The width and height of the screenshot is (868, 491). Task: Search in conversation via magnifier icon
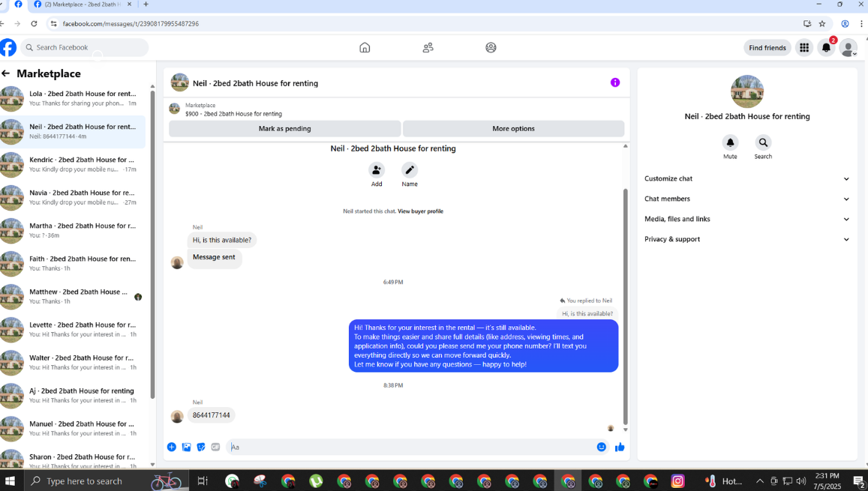pyautogui.click(x=763, y=142)
